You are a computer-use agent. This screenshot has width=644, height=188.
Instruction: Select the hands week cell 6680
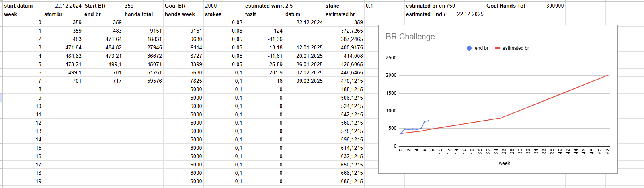(183, 72)
